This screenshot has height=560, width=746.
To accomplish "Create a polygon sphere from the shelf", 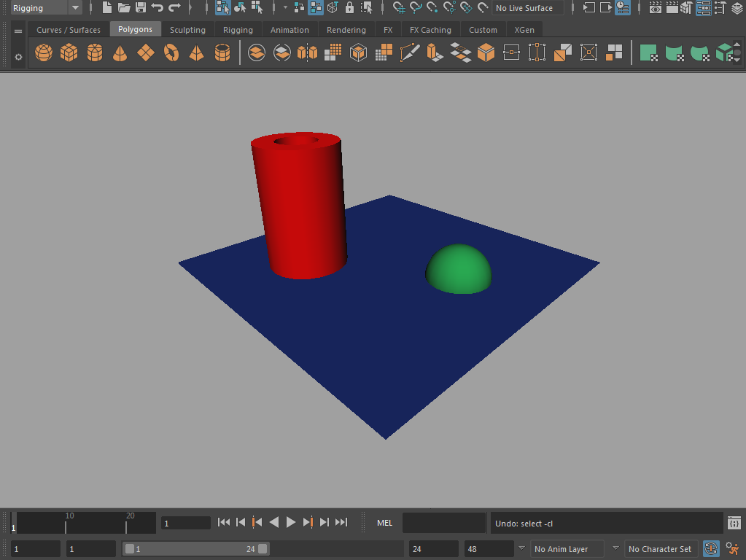I will [44, 52].
